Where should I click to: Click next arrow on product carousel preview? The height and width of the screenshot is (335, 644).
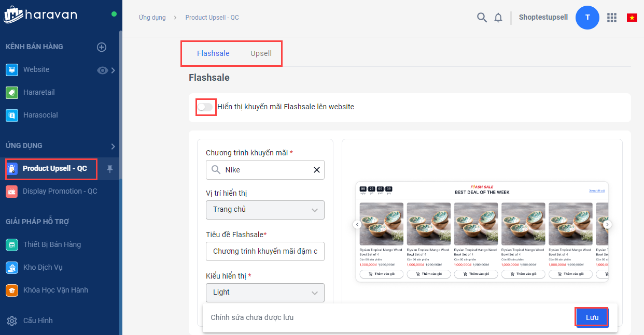[608, 225]
